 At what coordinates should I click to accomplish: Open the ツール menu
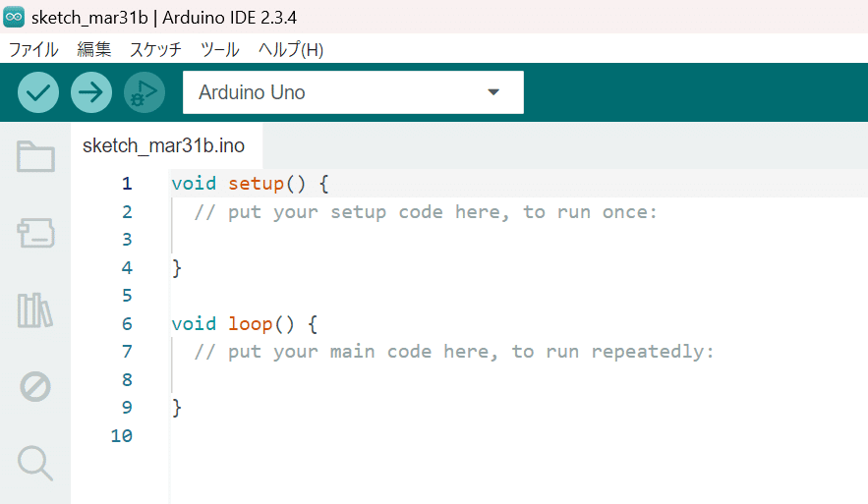coord(220,50)
